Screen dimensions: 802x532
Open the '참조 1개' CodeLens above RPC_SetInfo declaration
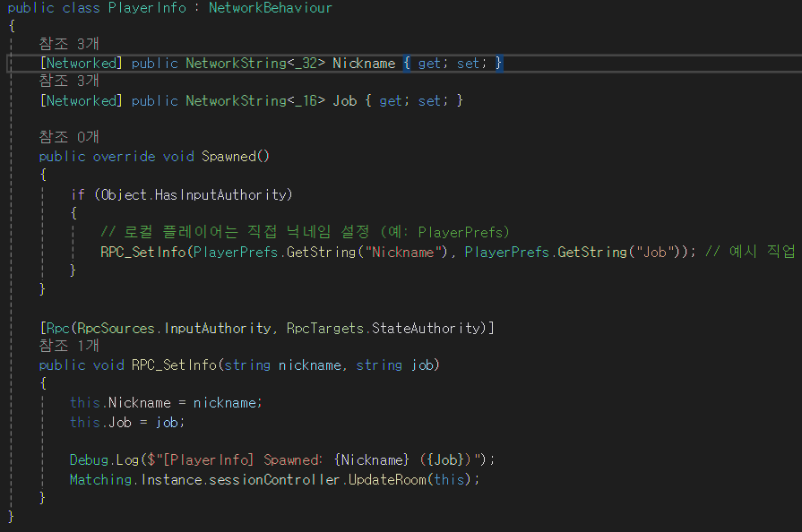point(69,346)
